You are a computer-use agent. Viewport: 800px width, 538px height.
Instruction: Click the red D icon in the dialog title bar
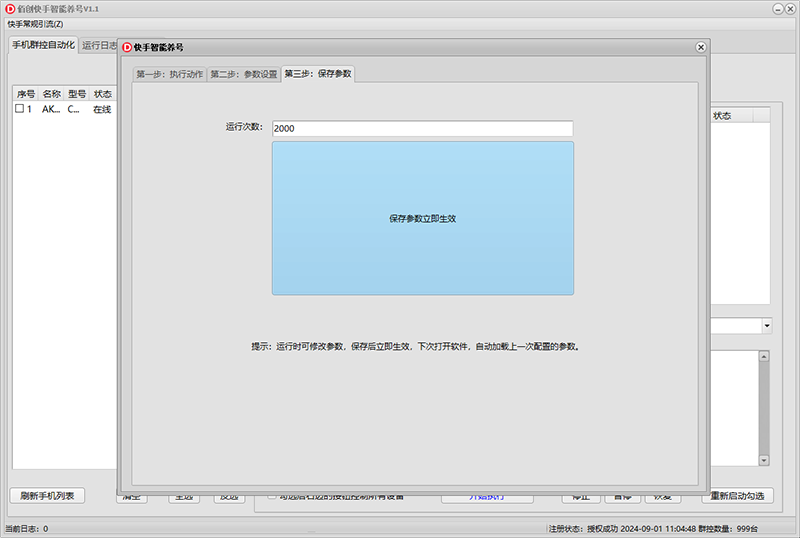(127, 47)
